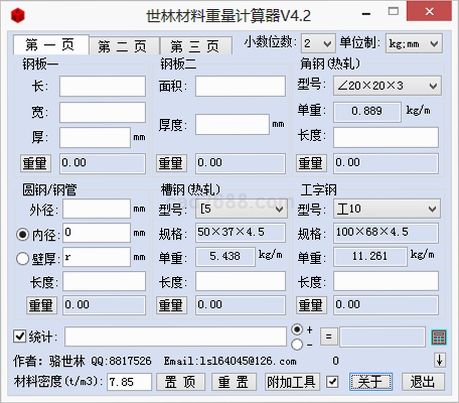Expand the 工字钢 型号 工10 dropdown

387,209
